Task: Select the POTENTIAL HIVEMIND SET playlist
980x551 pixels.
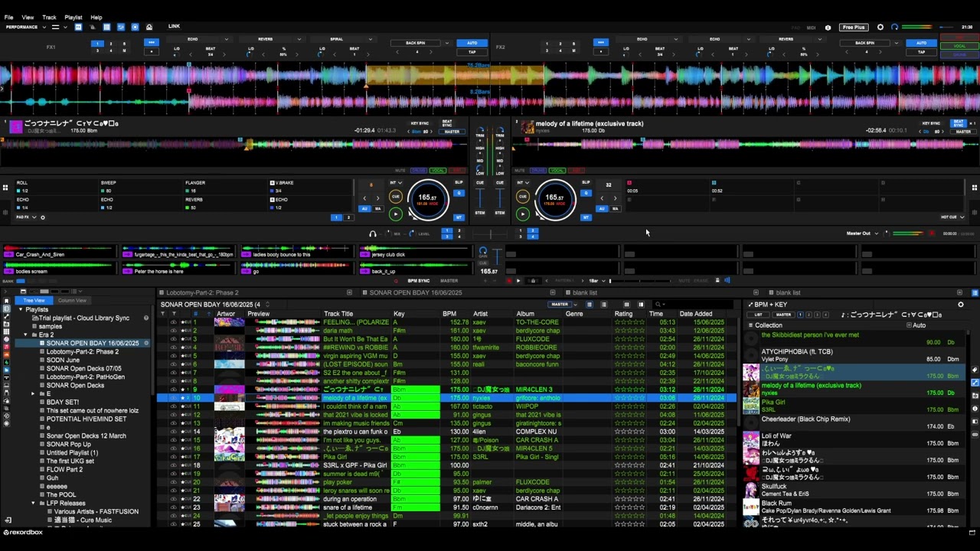Action: click(87, 419)
